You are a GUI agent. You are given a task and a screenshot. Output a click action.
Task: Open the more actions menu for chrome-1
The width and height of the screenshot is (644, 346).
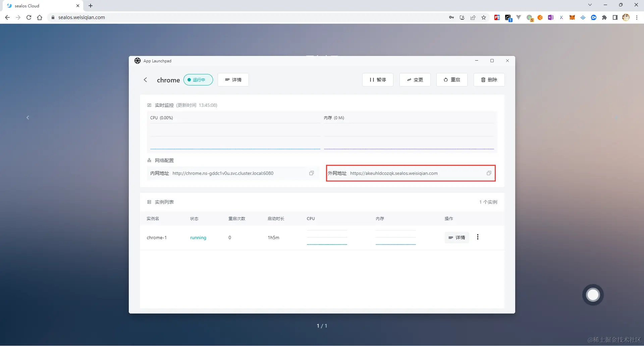coord(478,237)
